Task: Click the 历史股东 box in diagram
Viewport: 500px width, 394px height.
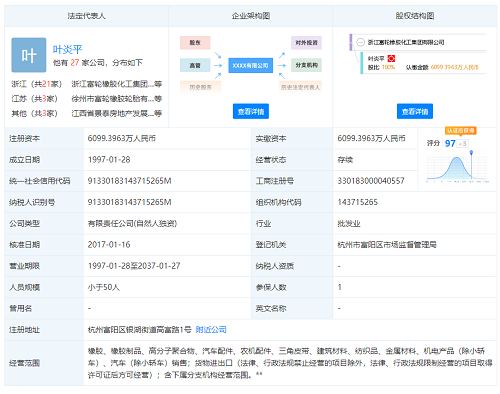Action: point(201,87)
